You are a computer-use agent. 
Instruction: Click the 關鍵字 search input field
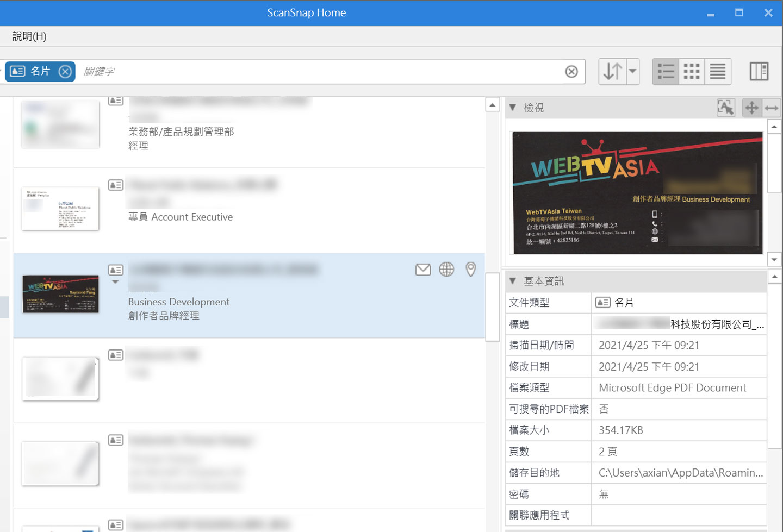(321, 72)
